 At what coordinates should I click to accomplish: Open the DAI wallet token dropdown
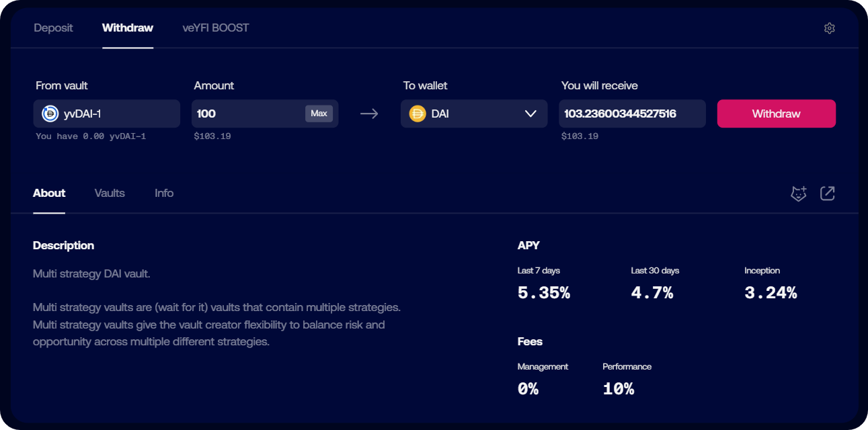click(473, 114)
